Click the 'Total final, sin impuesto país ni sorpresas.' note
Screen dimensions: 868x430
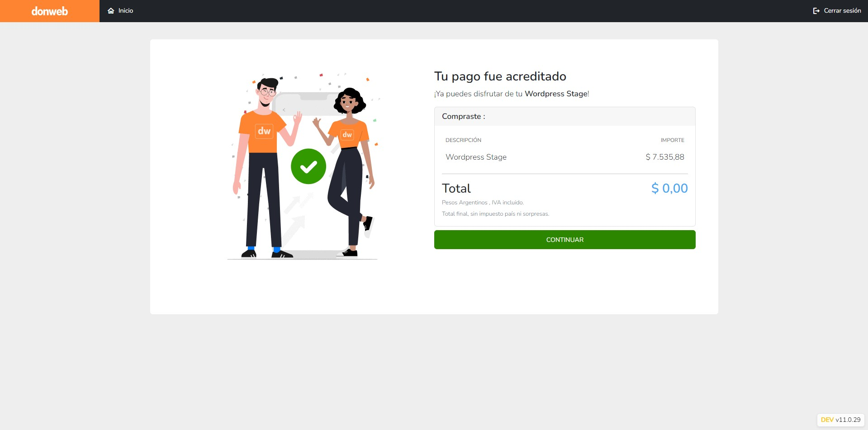[495, 214]
